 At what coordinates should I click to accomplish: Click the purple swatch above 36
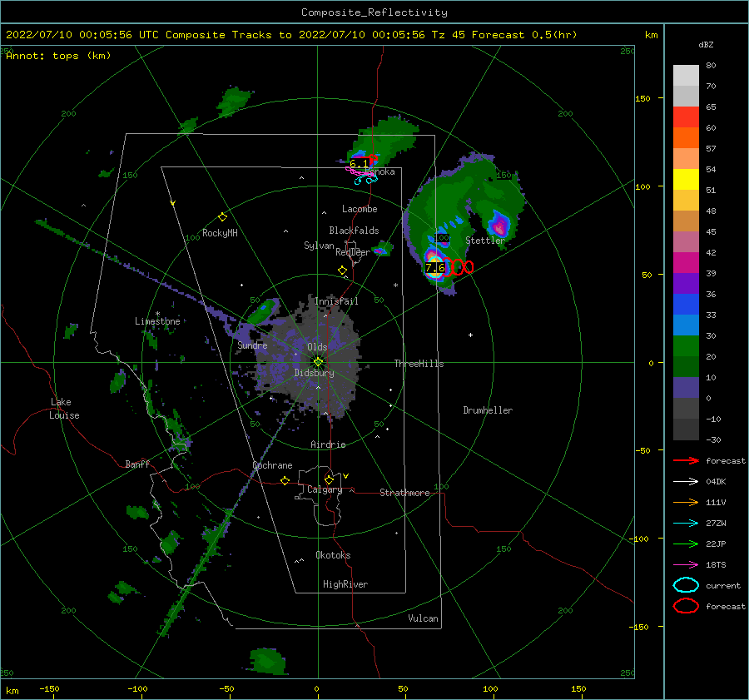click(x=686, y=283)
